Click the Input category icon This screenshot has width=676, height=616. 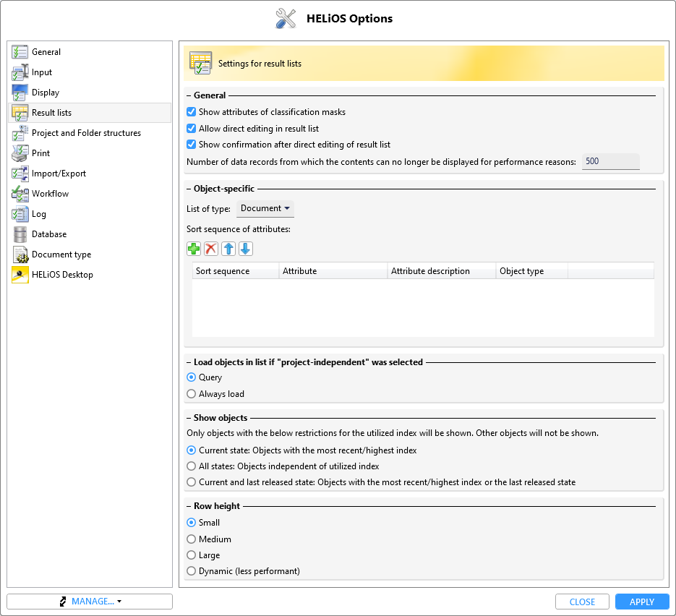[20, 72]
